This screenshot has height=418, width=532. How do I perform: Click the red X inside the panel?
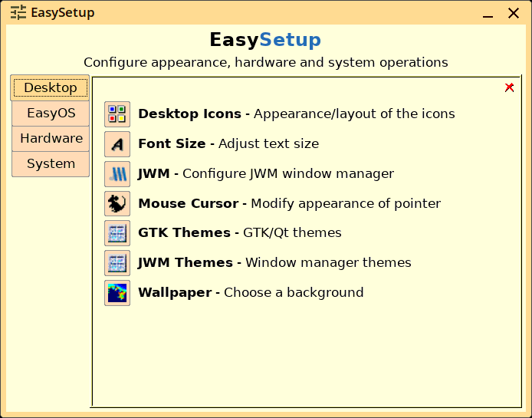(509, 87)
